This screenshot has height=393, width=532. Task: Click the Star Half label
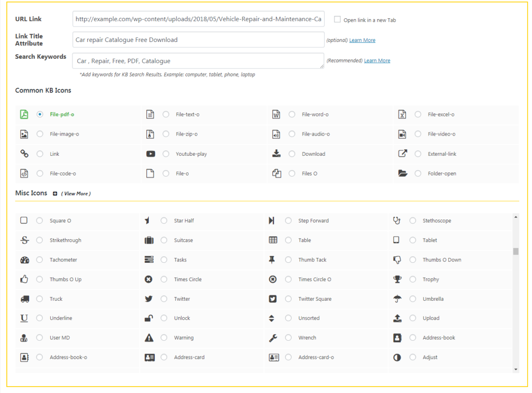184,220
